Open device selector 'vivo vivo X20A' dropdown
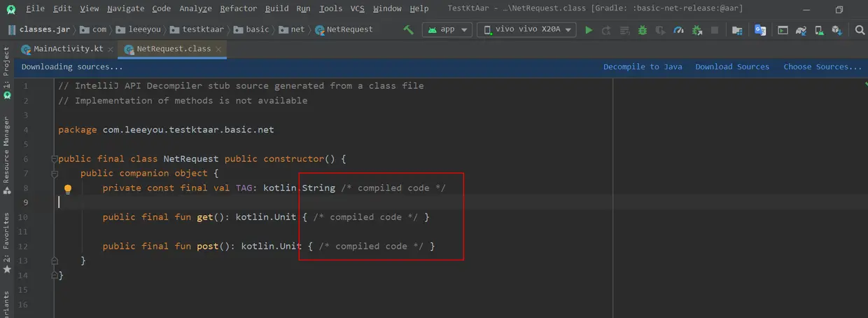868x318 pixels. tap(526, 29)
